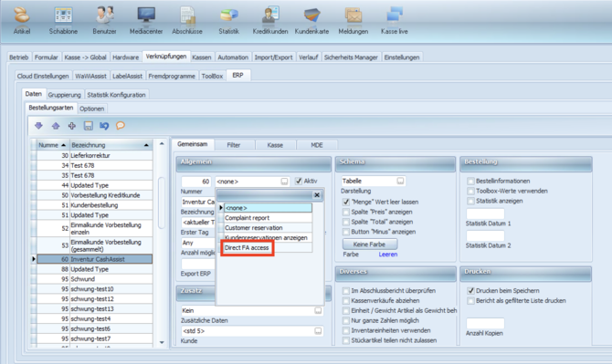
Task: Open the <std 5> Kunde dropdown
Action: 318,331
